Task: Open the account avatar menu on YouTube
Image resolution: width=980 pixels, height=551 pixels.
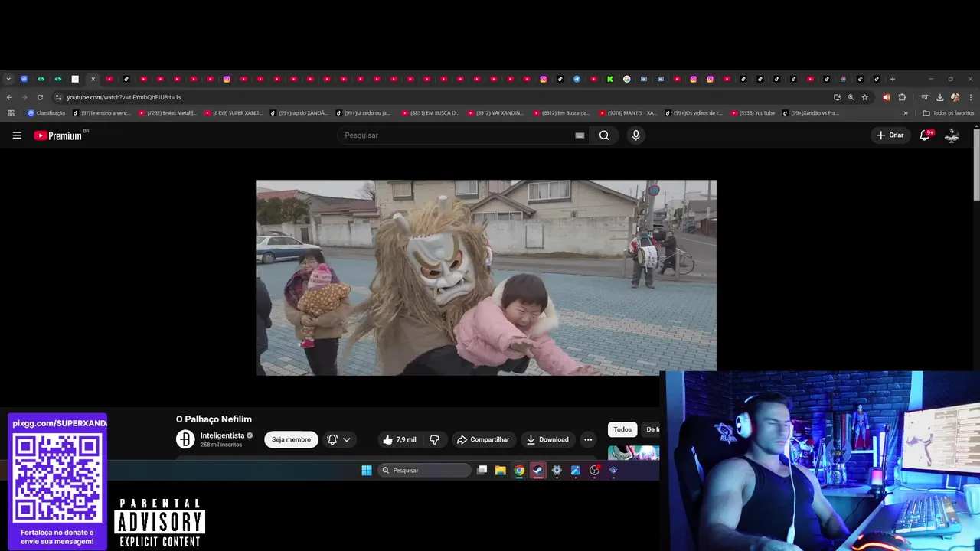Action: (x=952, y=135)
